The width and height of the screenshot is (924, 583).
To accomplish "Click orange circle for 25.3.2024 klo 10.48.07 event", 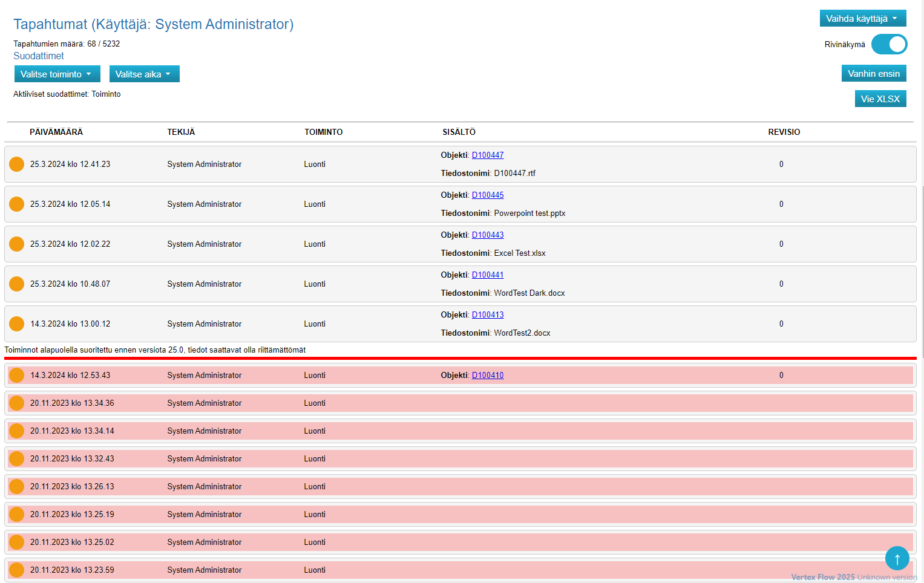I will pos(17,284).
